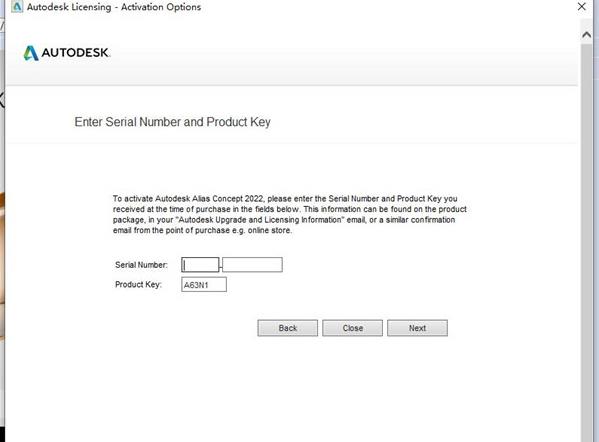Screen dimensions: 599x442
Task: Click the 'Autodesk Licensing - Activation Options' title text
Action: coord(114,7)
